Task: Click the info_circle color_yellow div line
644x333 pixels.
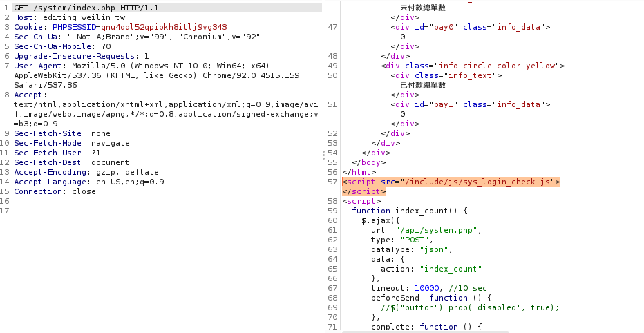Action: coord(473,66)
